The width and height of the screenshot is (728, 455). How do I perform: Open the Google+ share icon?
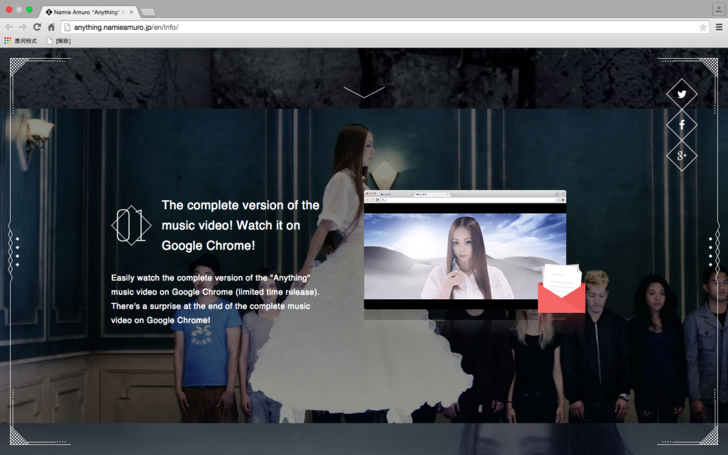681,155
